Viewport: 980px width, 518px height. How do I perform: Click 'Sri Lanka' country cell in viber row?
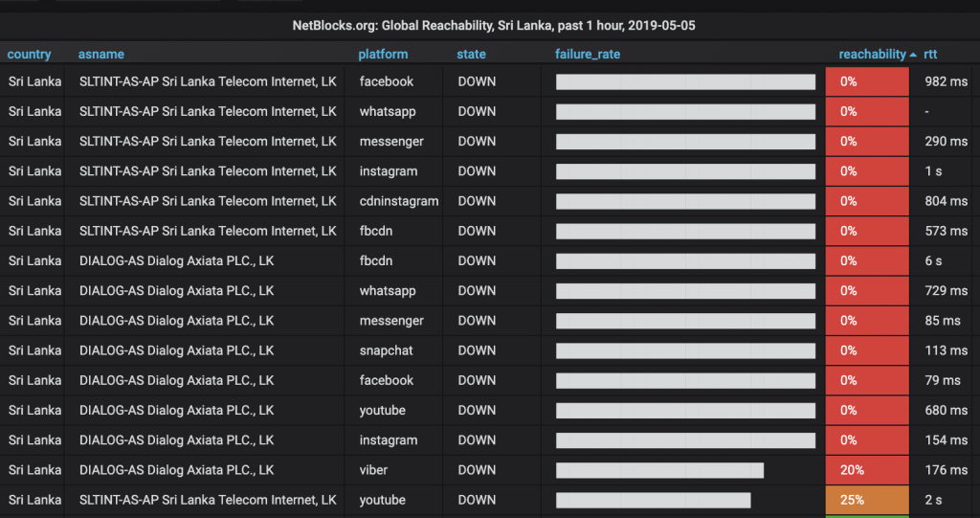pyautogui.click(x=35, y=470)
